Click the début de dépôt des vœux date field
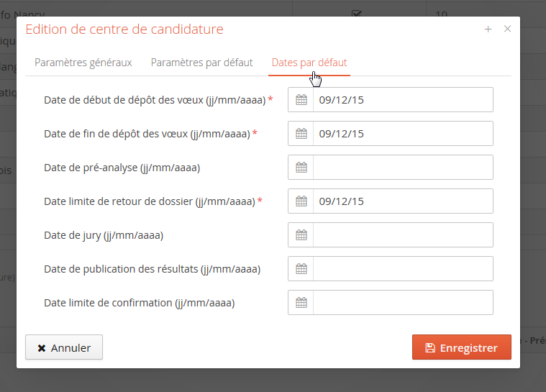 [403, 100]
